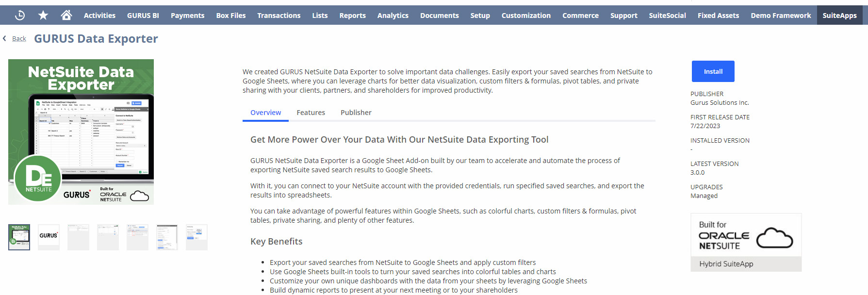Click the Install button
Screen dimensions: 868x295
713,71
